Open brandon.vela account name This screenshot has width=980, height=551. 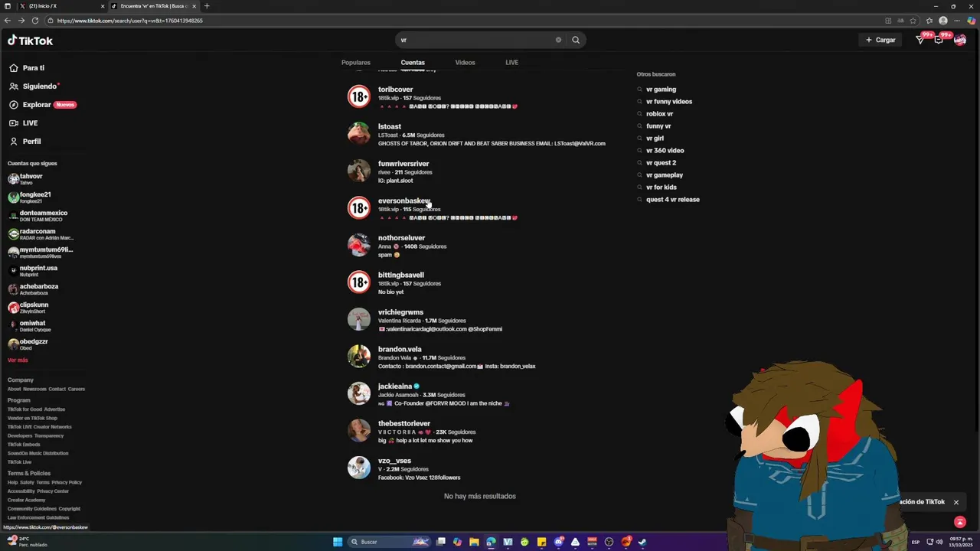(400, 349)
